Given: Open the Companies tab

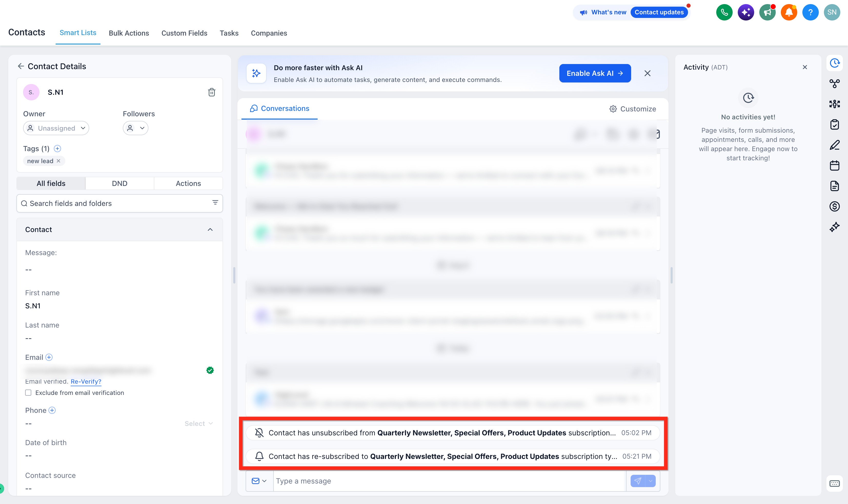Looking at the screenshot, I should pos(269,33).
